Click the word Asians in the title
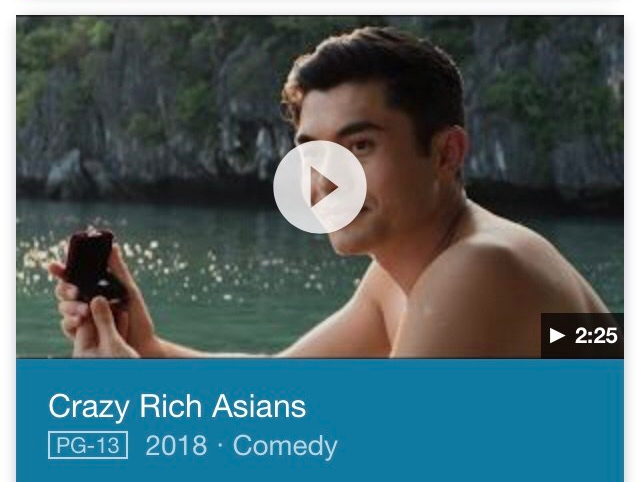The height and width of the screenshot is (482, 638). pyautogui.click(x=259, y=406)
